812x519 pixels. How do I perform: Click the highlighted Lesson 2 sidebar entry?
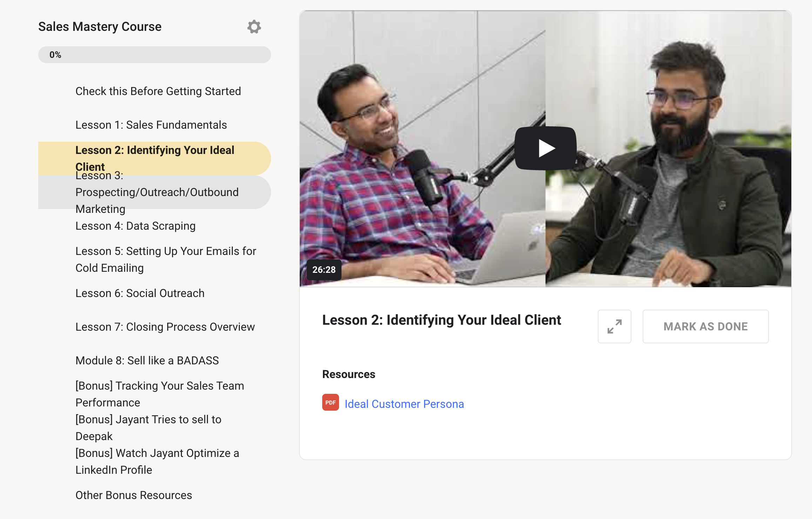155,158
